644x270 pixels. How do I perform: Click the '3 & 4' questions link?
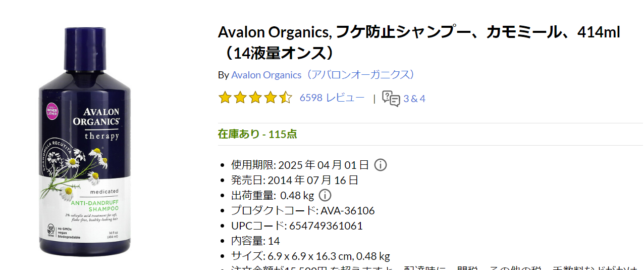pyautogui.click(x=414, y=99)
